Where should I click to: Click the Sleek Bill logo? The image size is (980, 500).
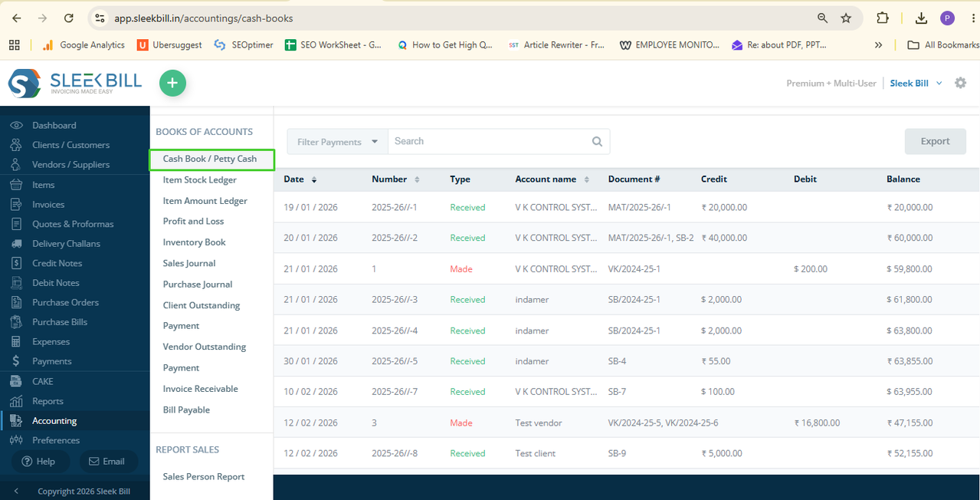click(x=75, y=83)
